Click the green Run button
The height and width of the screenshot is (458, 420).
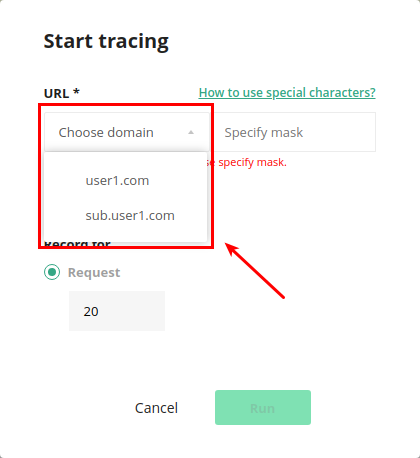pyautogui.click(x=263, y=407)
